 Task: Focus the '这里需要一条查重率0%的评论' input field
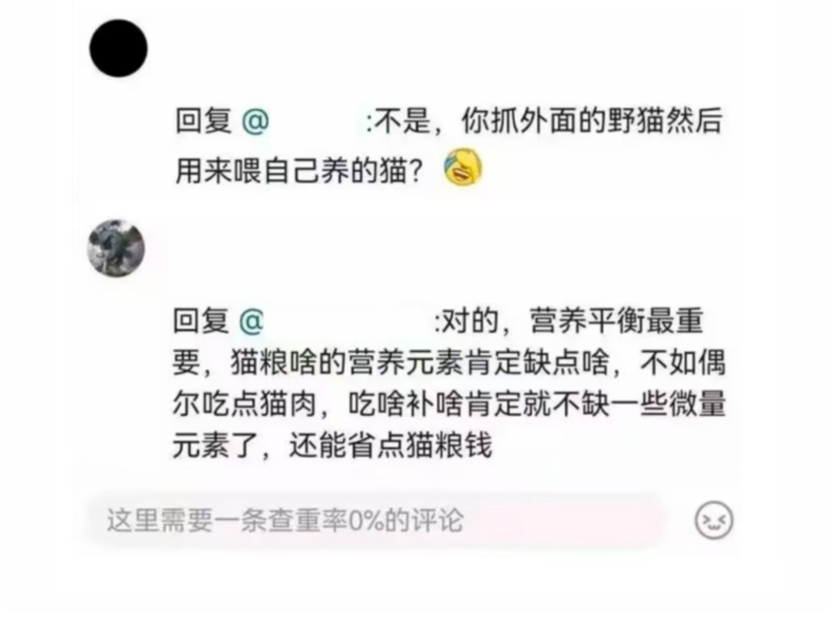(376, 520)
